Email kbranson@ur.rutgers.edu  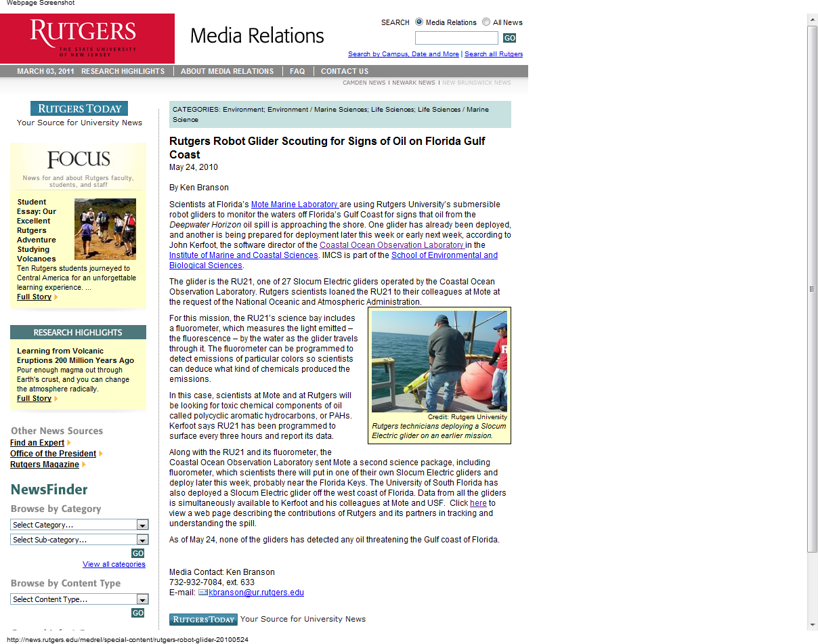[x=256, y=593]
